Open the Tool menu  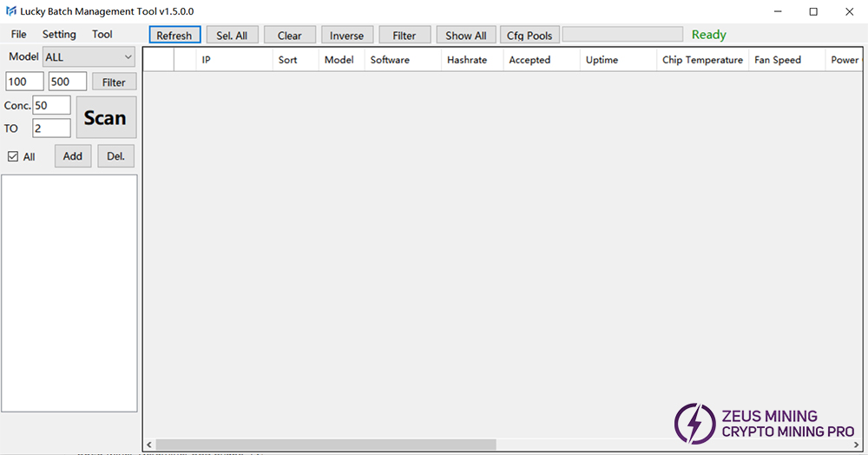tap(102, 35)
